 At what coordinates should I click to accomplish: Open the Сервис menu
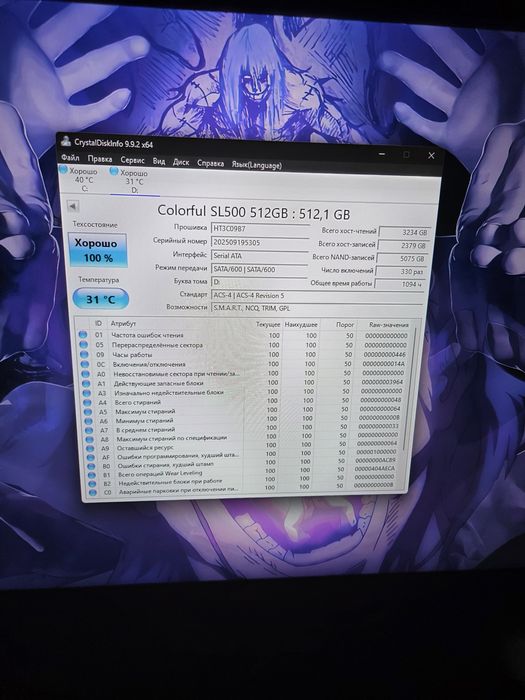[133, 160]
